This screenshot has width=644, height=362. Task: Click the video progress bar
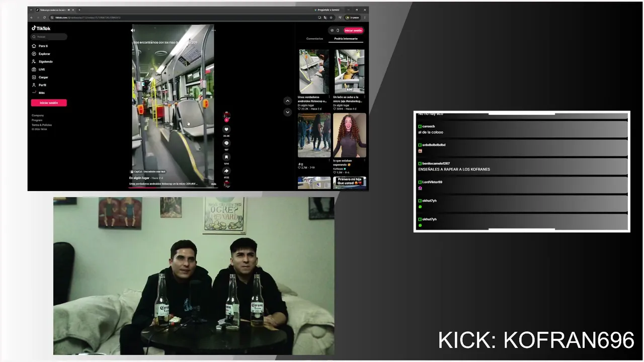click(173, 187)
